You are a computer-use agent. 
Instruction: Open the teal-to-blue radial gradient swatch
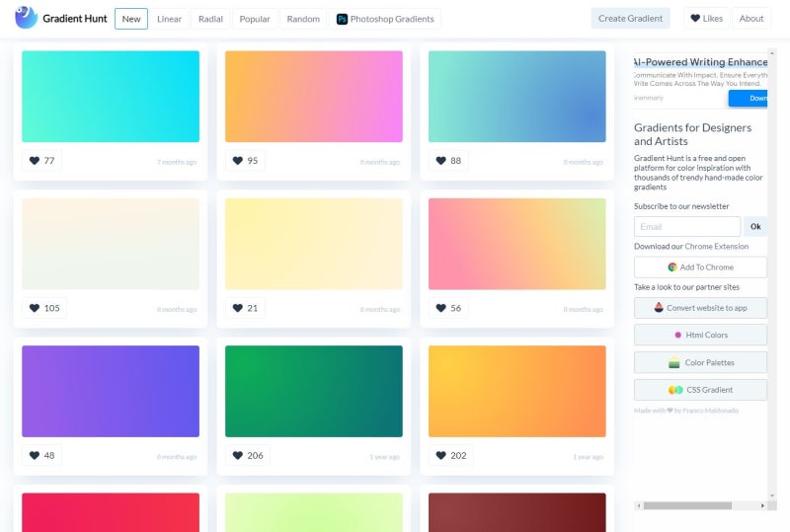pyautogui.click(x=516, y=96)
